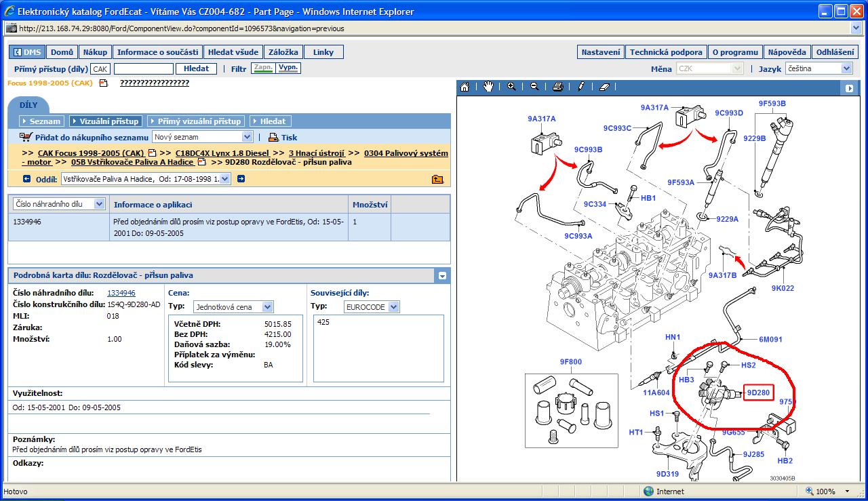The width and height of the screenshot is (868, 501).
Task: Click the folder-up icon in section bar
Action: coord(437,179)
